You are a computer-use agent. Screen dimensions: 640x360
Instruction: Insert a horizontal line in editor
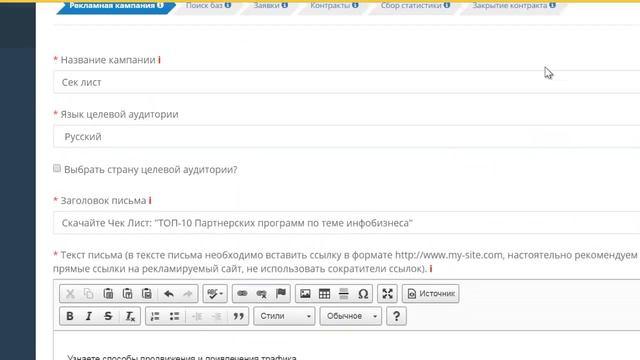tap(344, 293)
